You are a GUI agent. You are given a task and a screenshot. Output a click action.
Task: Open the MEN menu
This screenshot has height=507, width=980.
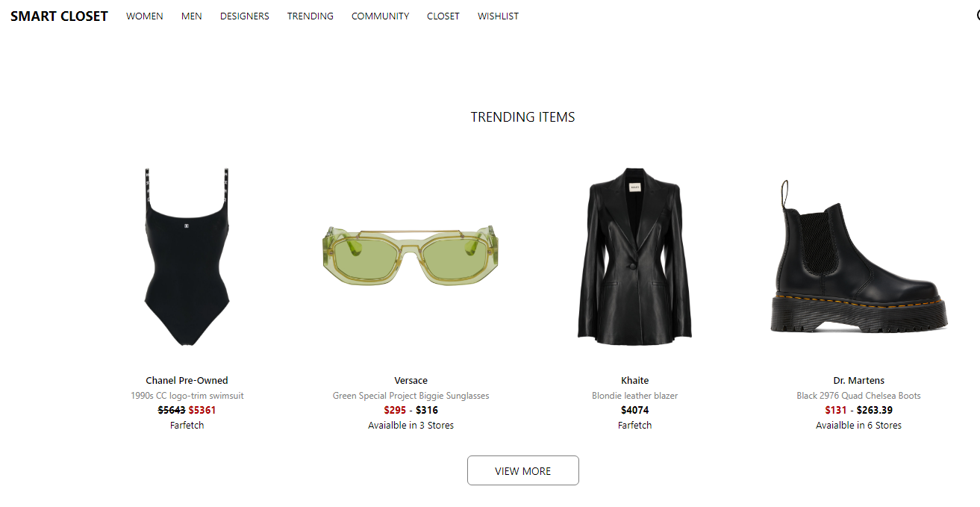click(192, 16)
